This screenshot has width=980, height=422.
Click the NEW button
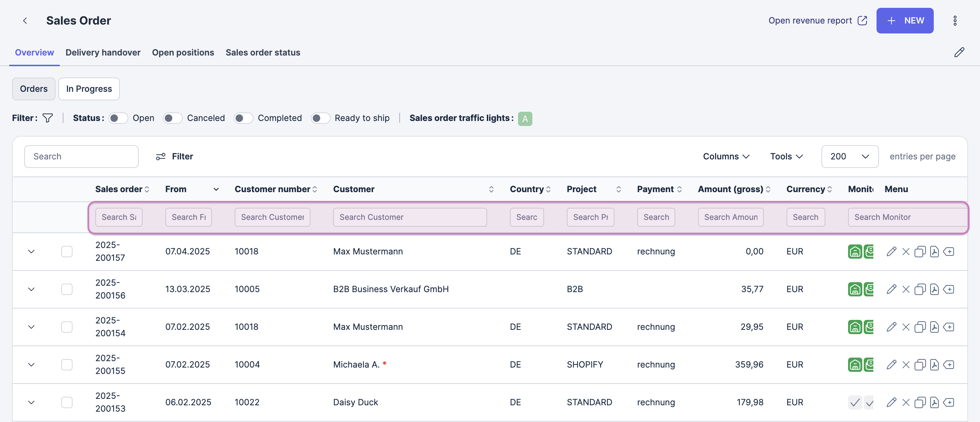tap(905, 21)
